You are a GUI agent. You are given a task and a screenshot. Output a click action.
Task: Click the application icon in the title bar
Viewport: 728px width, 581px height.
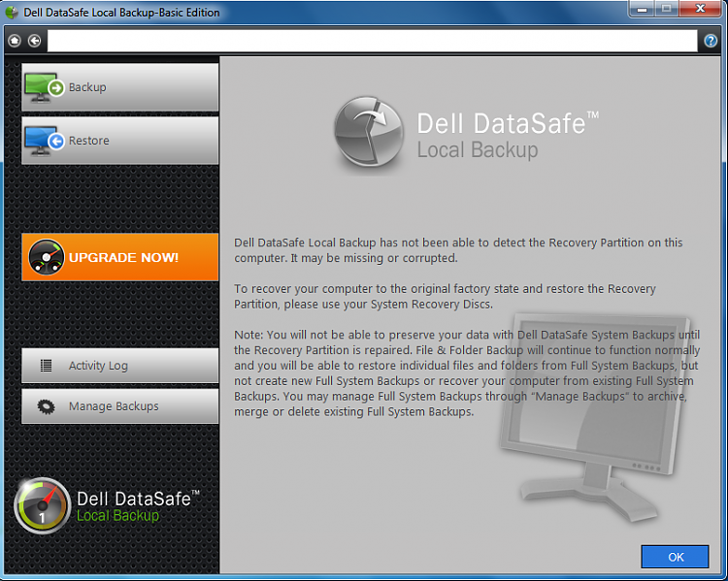(12, 12)
